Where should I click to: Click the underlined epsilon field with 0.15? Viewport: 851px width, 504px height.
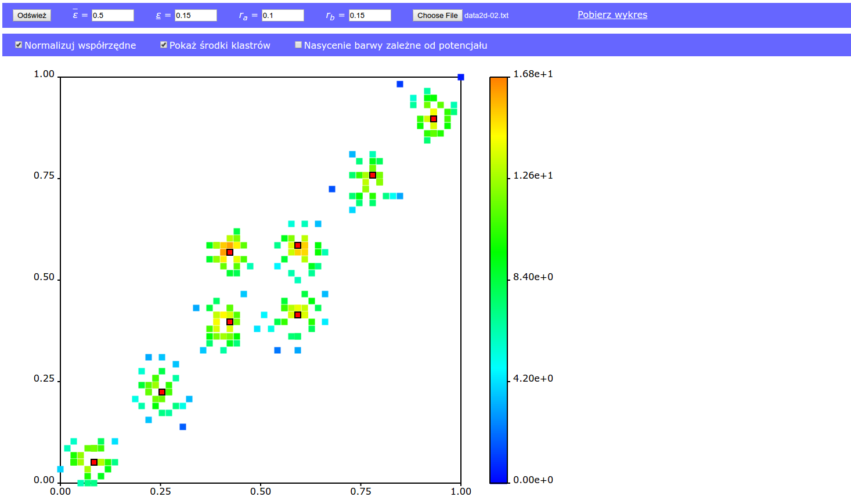[x=196, y=16]
